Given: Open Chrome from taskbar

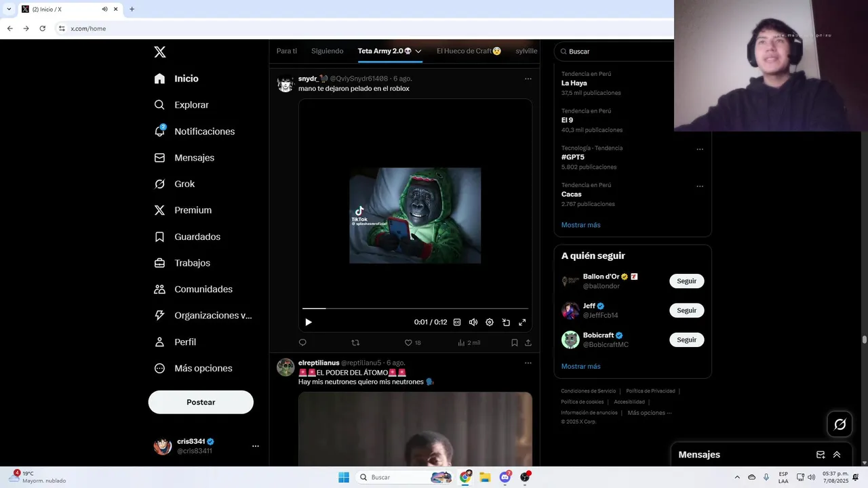Looking at the screenshot, I should 465,477.
